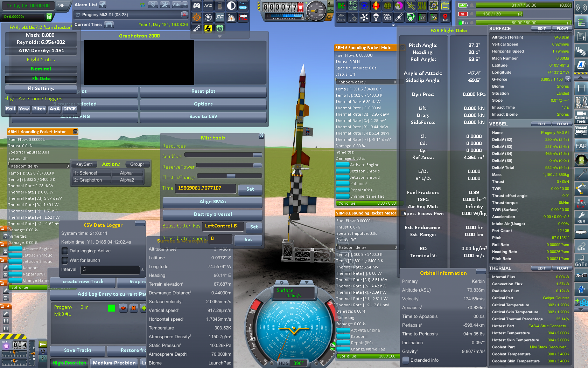The width and height of the screenshot is (588, 368).
Task: Open the Flt Data tab in FAR
Action: 41,79
